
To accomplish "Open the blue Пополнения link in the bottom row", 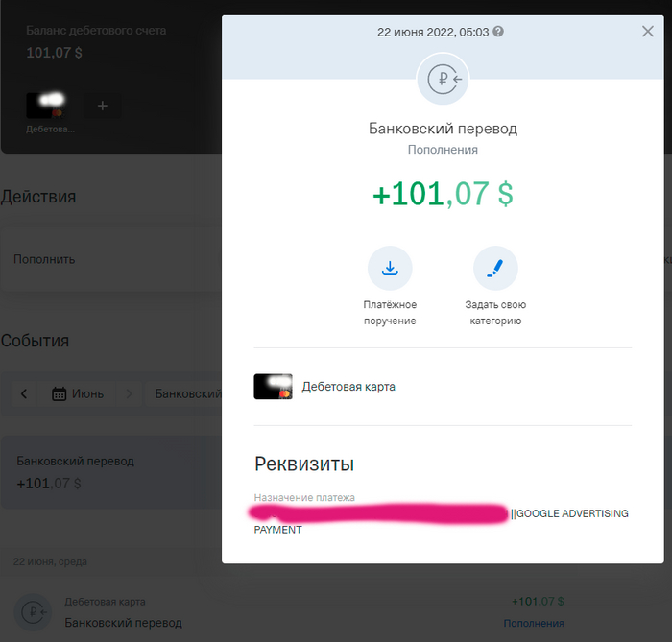I will click(534, 623).
